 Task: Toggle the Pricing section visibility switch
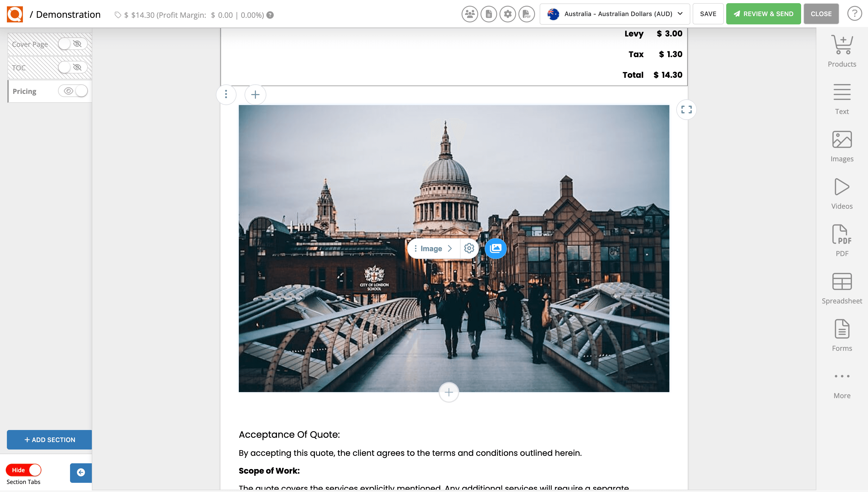73,91
